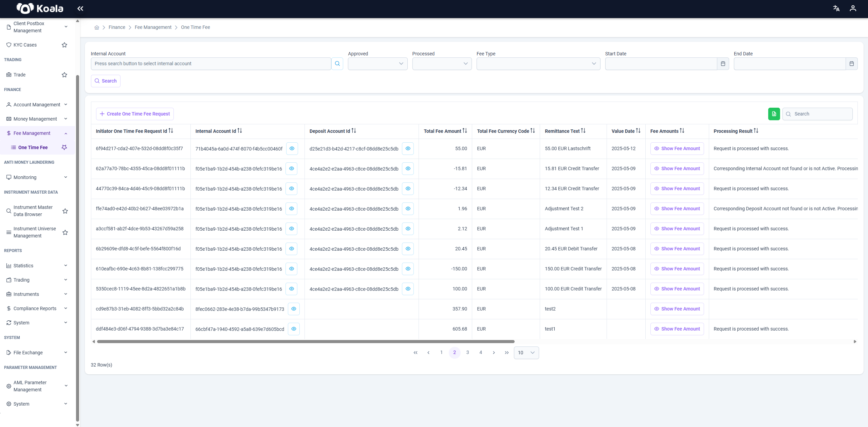
Task: Open the Approved dropdown
Action: pos(377,64)
